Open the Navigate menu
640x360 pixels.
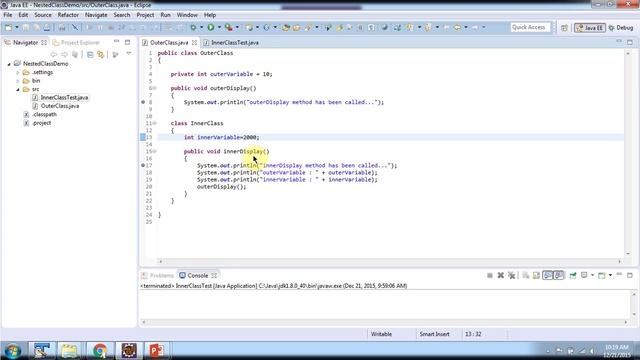[96, 15]
